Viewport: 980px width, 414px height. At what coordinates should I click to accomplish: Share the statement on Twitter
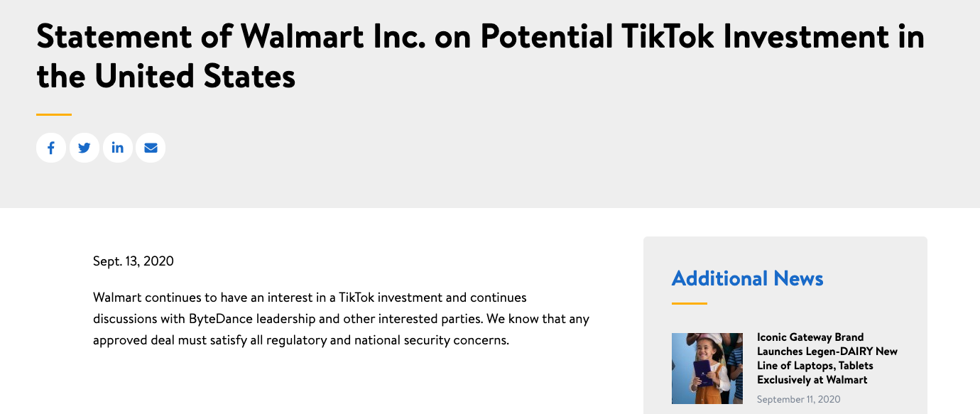pos(85,148)
